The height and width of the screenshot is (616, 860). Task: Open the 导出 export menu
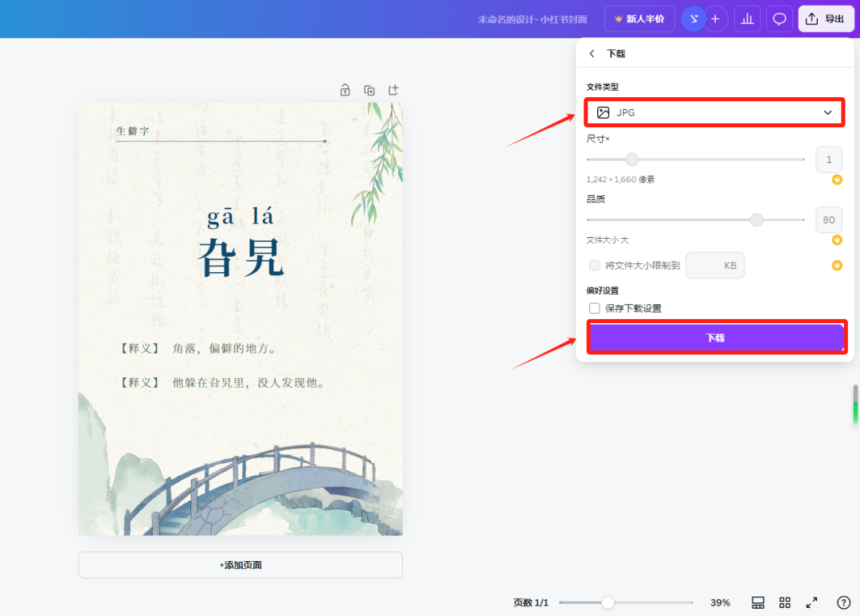point(826,18)
